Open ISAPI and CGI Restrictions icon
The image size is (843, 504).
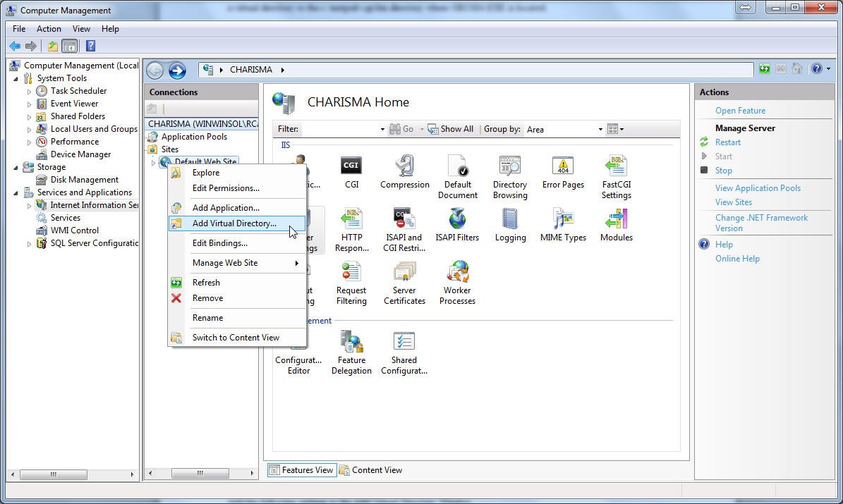click(404, 230)
